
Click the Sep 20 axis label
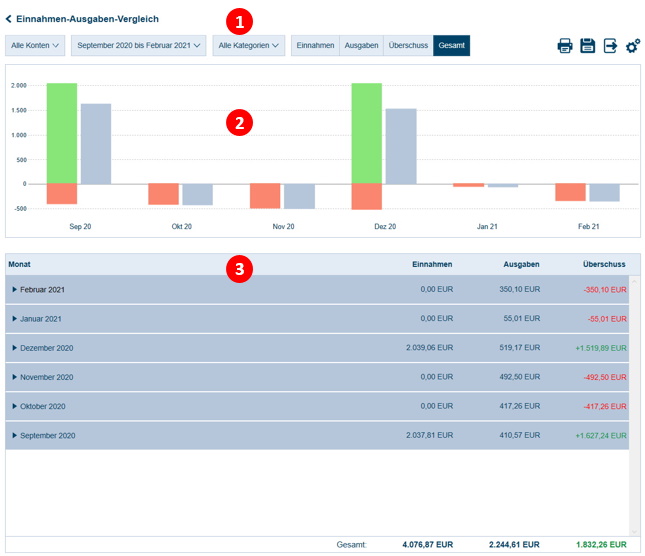coord(80,227)
